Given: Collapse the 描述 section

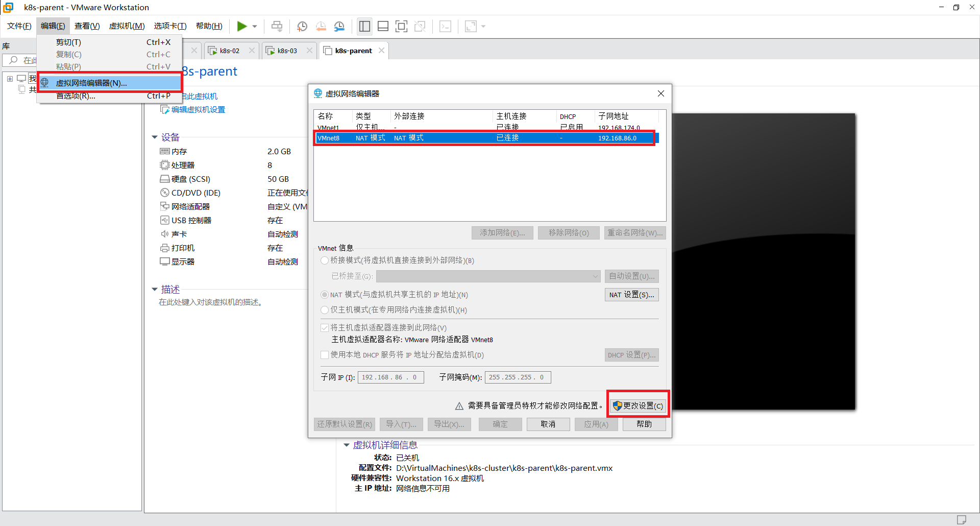Looking at the screenshot, I should point(155,290).
